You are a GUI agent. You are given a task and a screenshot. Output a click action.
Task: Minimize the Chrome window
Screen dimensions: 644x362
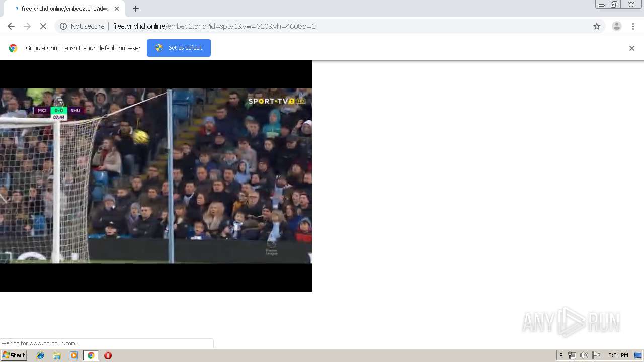(x=601, y=5)
